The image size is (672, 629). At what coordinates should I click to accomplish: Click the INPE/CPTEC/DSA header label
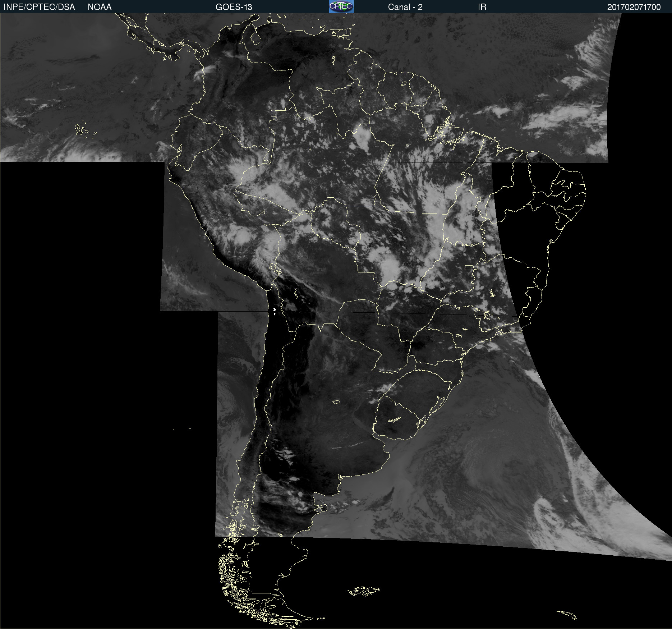[39, 7]
